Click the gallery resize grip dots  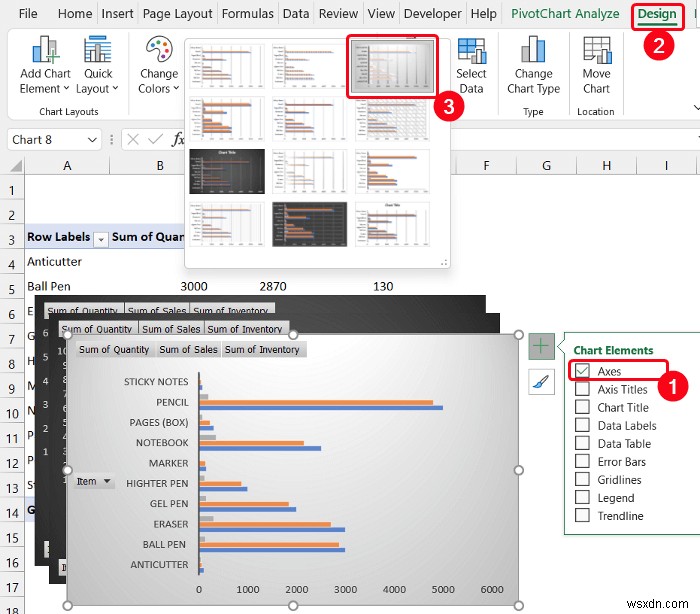click(x=444, y=263)
